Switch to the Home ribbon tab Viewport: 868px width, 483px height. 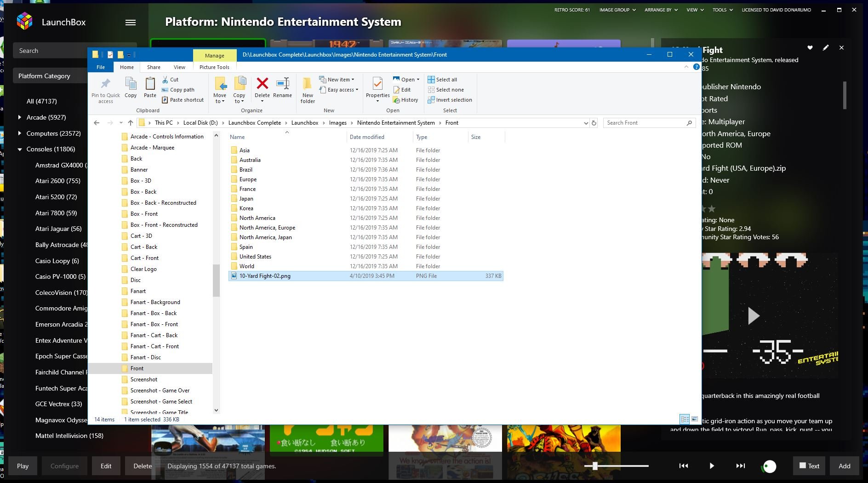127,67
